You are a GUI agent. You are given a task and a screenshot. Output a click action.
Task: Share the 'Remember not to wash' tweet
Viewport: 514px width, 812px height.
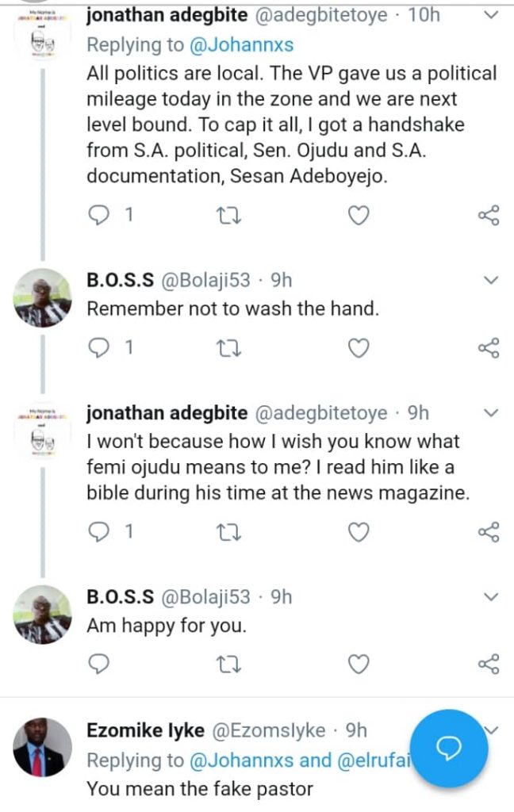489,347
